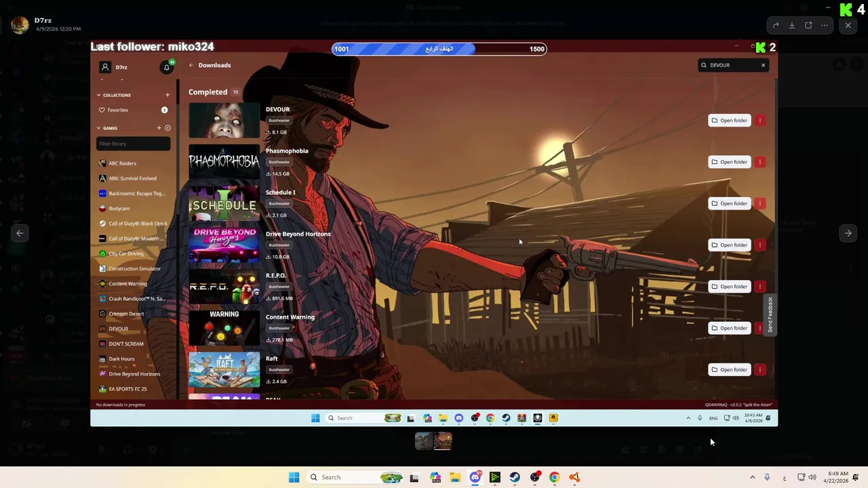Open the red three-dot menu for DEVOUR
Image resolution: width=868 pixels, height=488 pixels.
click(x=760, y=121)
